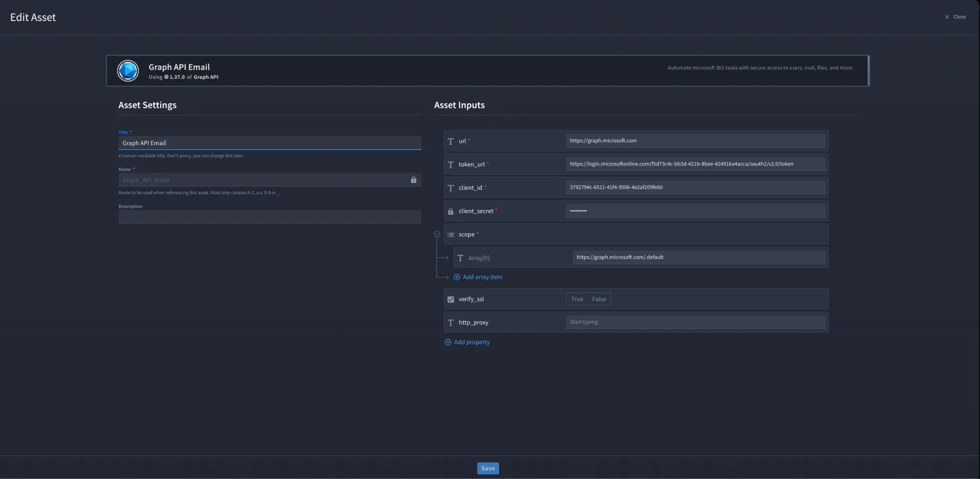This screenshot has width=980, height=479.
Task: Click the lock icon beside client_secret
Action: pyautogui.click(x=450, y=211)
